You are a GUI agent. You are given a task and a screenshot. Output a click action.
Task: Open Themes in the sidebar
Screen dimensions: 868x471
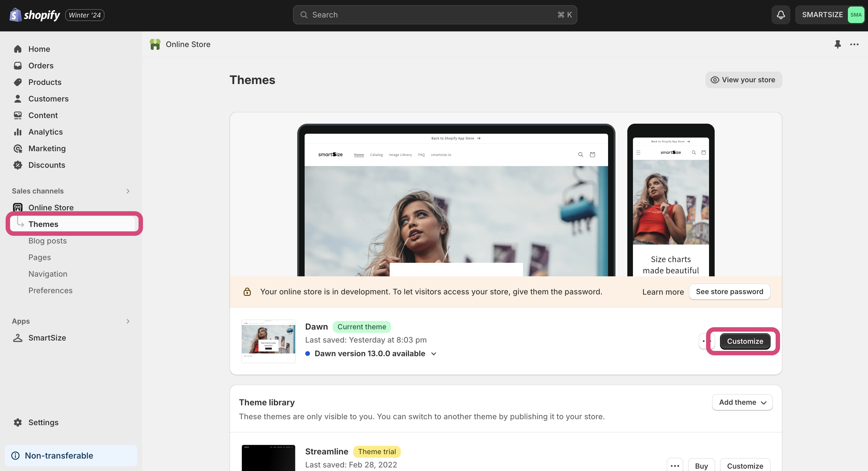(73, 224)
